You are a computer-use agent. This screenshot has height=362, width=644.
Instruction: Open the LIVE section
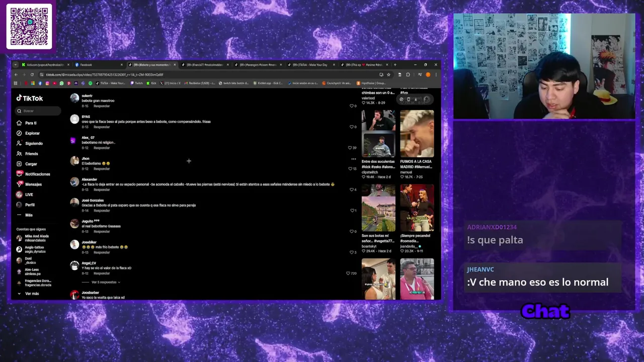pos(25,195)
